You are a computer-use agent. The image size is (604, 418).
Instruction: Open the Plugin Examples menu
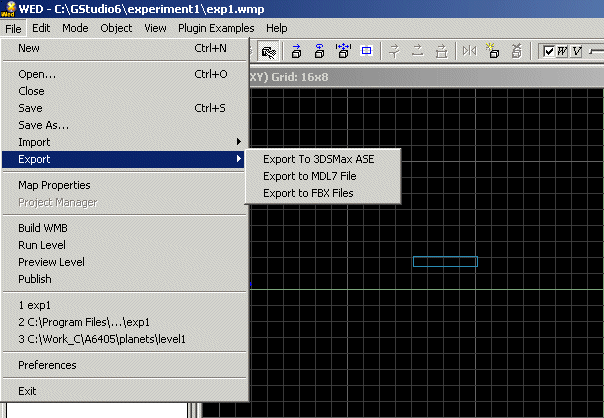tap(218, 28)
